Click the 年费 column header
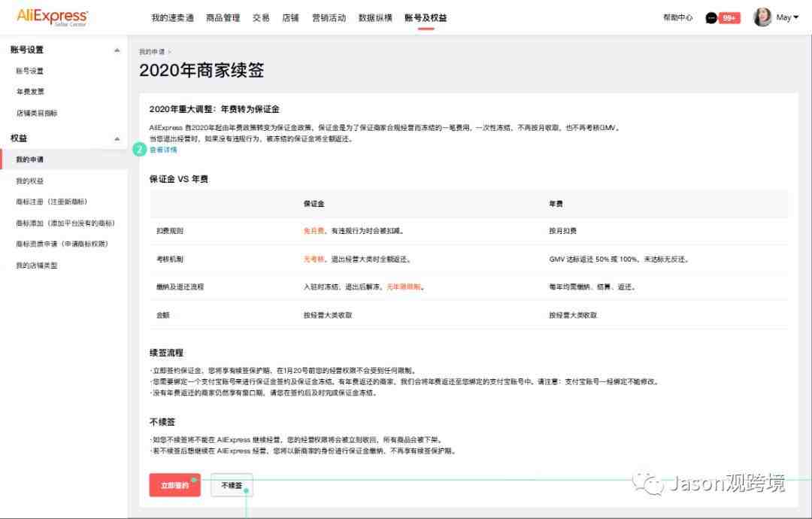Screen dimensions: 812x519 (x=556, y=204)
